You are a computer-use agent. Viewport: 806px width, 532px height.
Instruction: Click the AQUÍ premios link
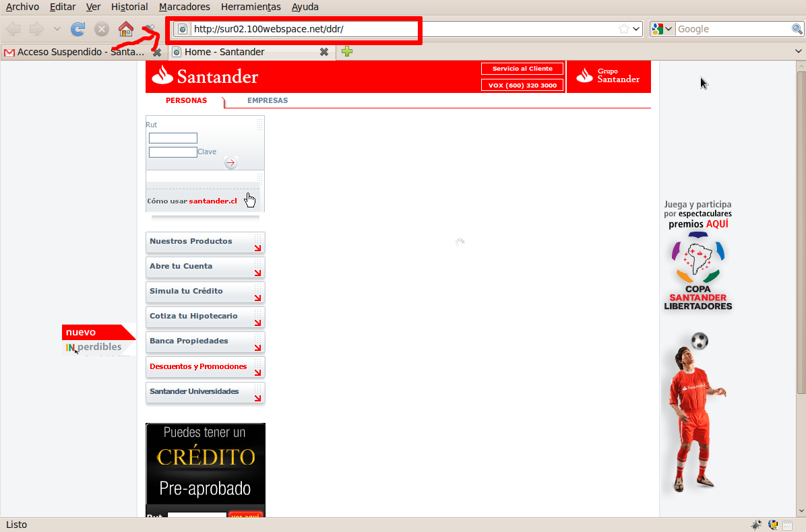716,224
